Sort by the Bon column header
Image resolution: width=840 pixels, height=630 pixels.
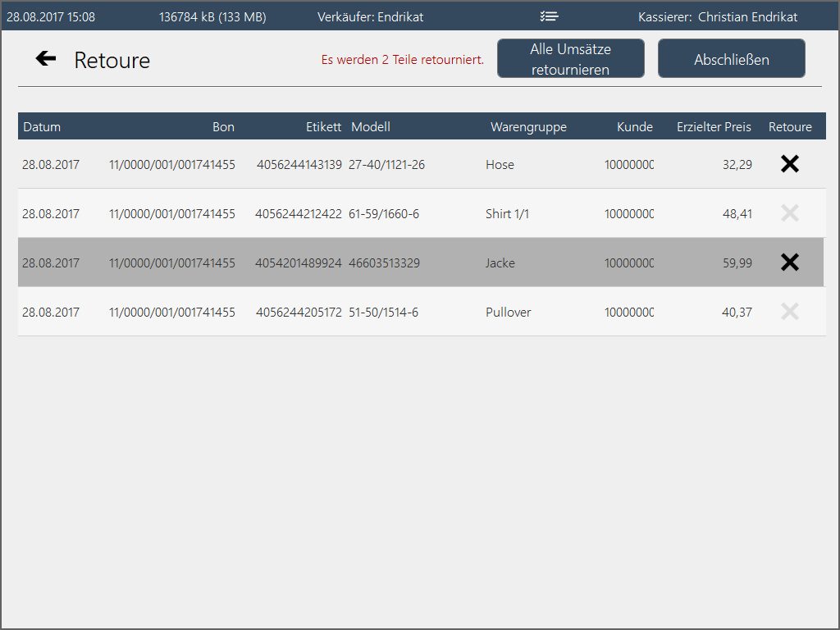click(223, 127)
